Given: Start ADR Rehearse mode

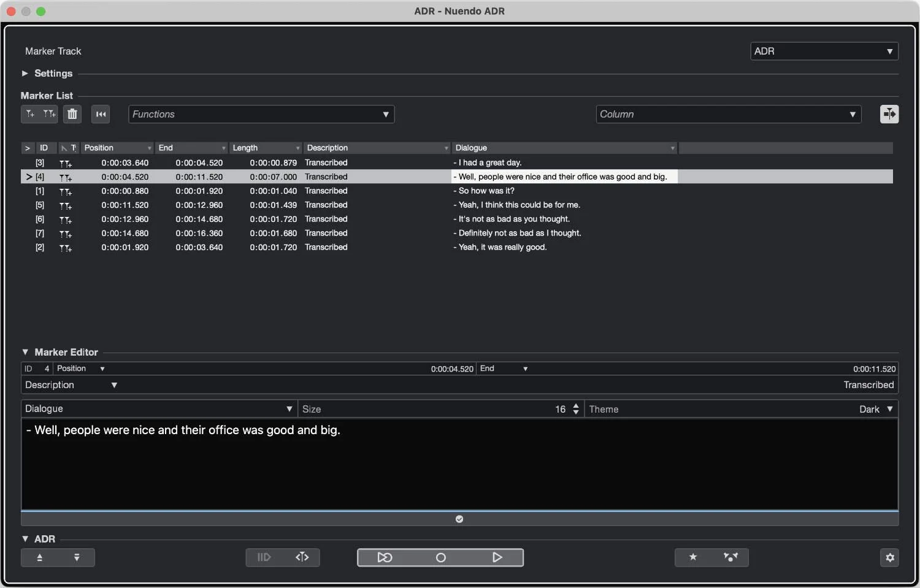Looking at the screenshot, I should pos(385,557).
